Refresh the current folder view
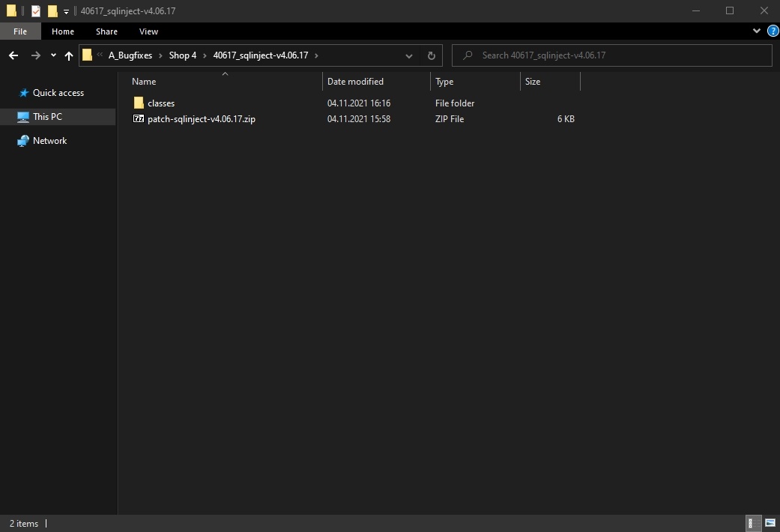This screenshot has width=780, height=532. click(431, 55)
